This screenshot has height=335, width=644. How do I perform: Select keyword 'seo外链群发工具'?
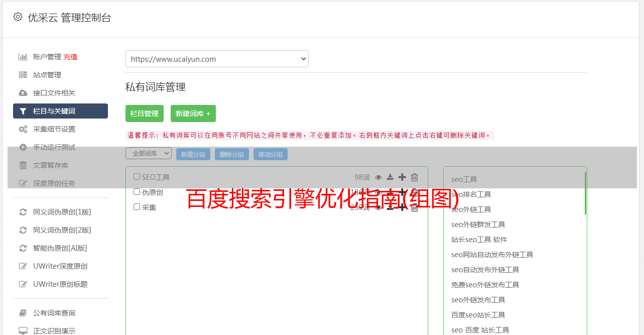click(x=478, y=225)
